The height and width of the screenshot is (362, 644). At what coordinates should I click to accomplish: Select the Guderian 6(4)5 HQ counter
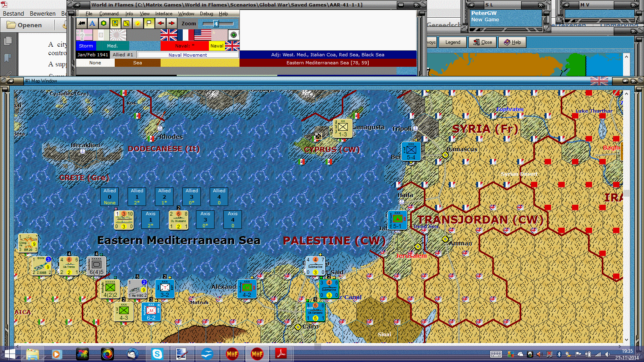coord(96,266)
